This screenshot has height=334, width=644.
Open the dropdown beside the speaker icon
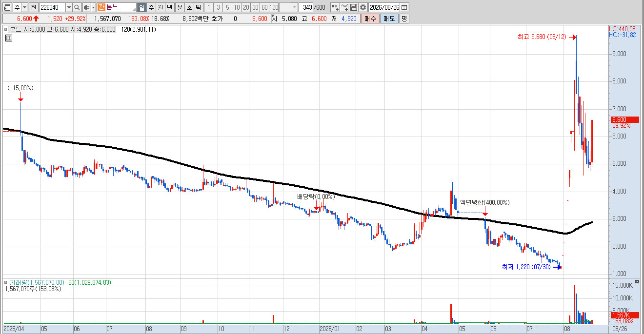point(93,7)
